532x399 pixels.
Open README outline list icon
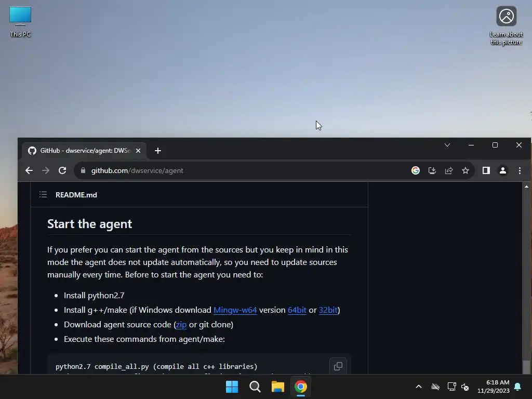(x=43, y=194)
